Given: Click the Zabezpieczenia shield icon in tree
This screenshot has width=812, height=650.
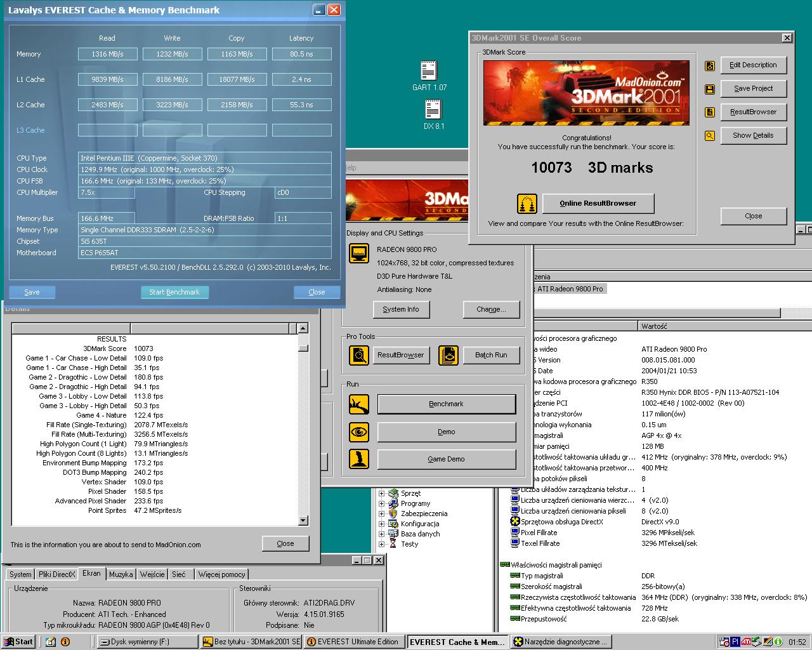Looking at the screenshot, I should point(393,514).
